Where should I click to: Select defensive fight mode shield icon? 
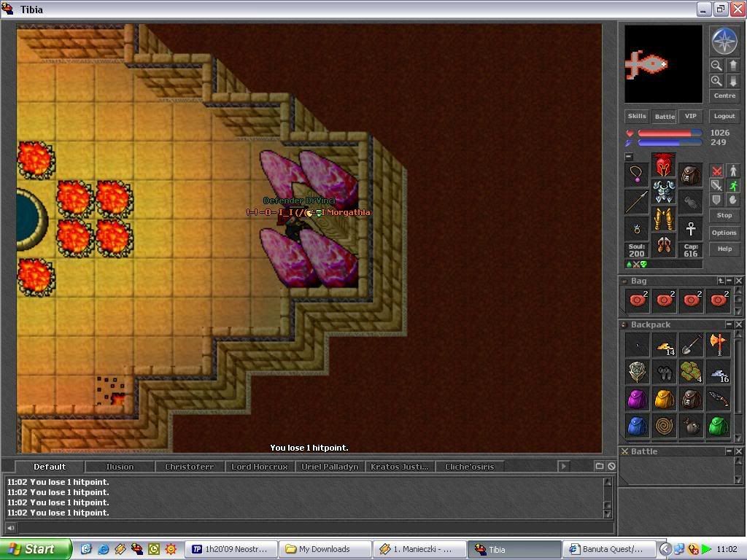coord(716,200)
